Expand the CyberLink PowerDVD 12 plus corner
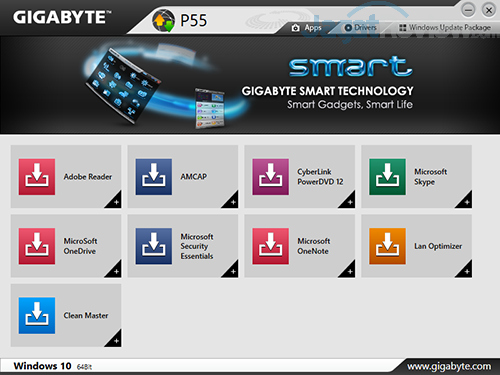 (349, 201)
